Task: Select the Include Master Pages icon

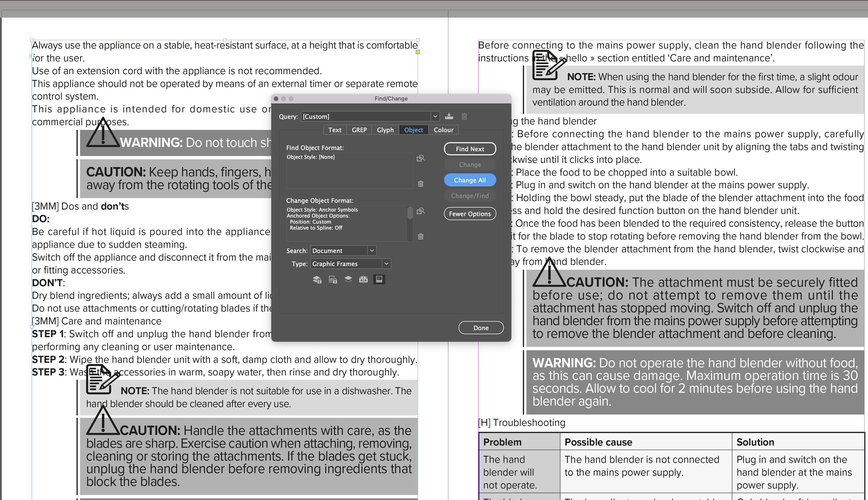Action: click(363, 279)
